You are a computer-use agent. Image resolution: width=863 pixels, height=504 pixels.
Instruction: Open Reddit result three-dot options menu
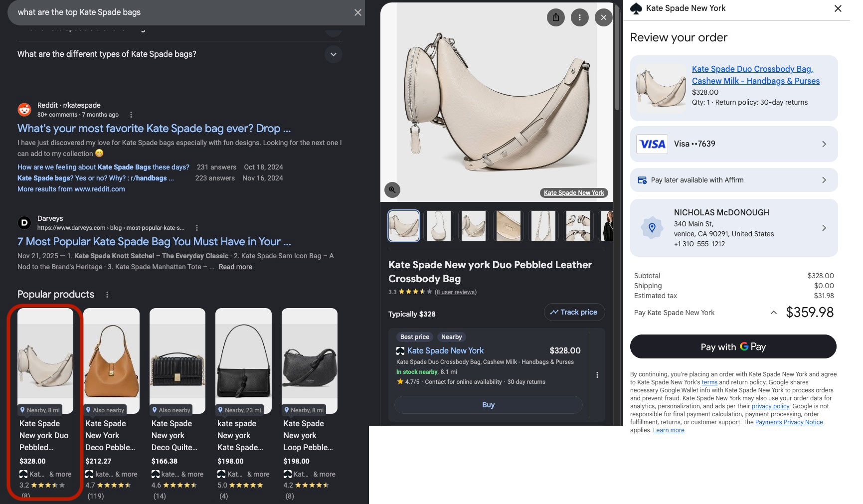click(x=131, y=115)
